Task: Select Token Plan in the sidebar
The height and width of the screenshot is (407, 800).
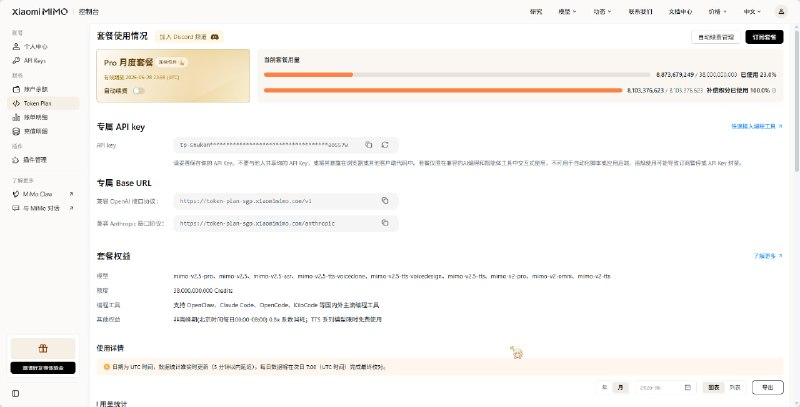Action: tap(43, 103)
